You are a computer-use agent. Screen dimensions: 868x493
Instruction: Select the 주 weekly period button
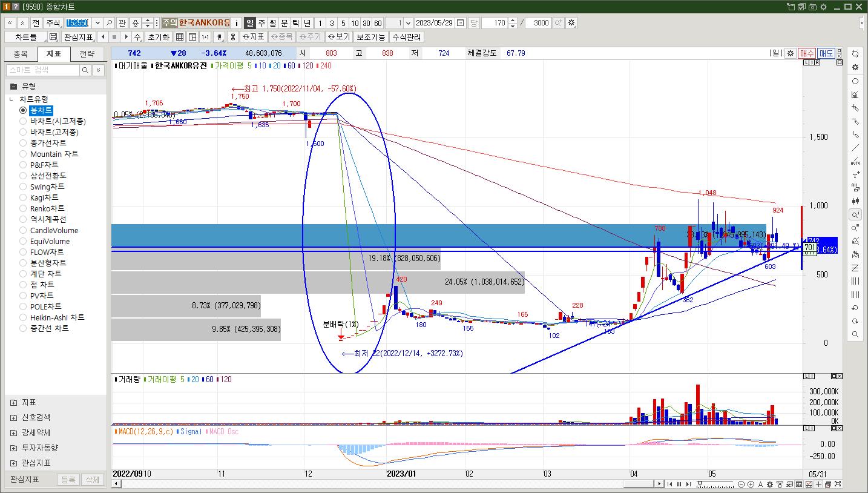(261, 23)
